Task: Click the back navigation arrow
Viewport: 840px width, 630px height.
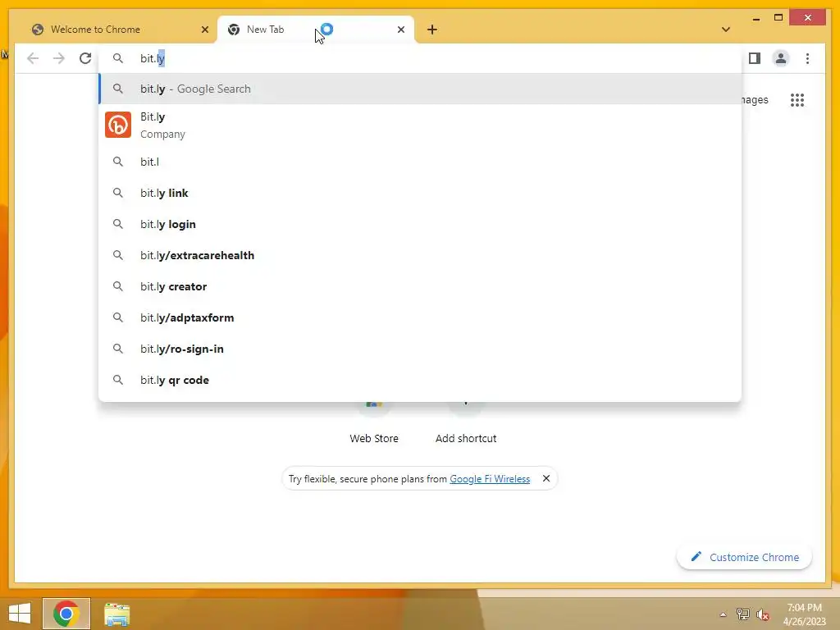Action: click(33, 58)
